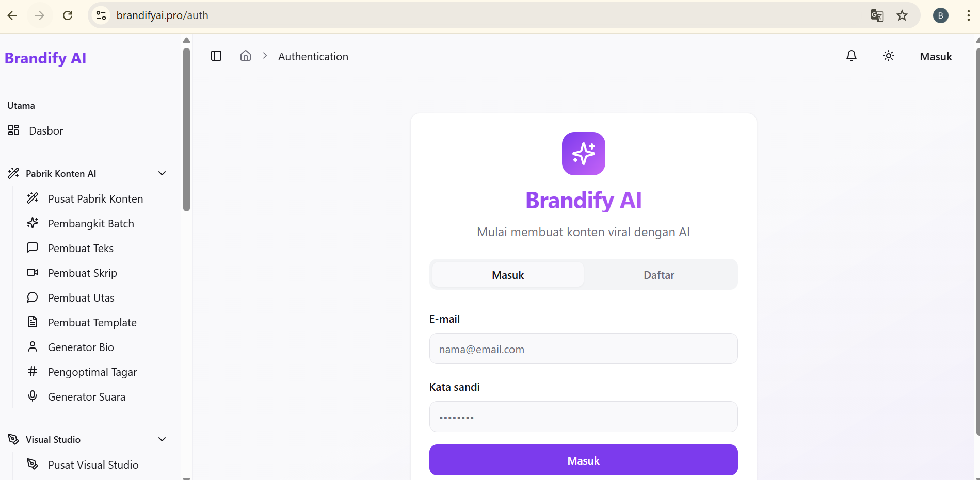Viewport: 980px width, 480px height.
Task: Click the E-mail input field
Action: (x=583, y=349)
